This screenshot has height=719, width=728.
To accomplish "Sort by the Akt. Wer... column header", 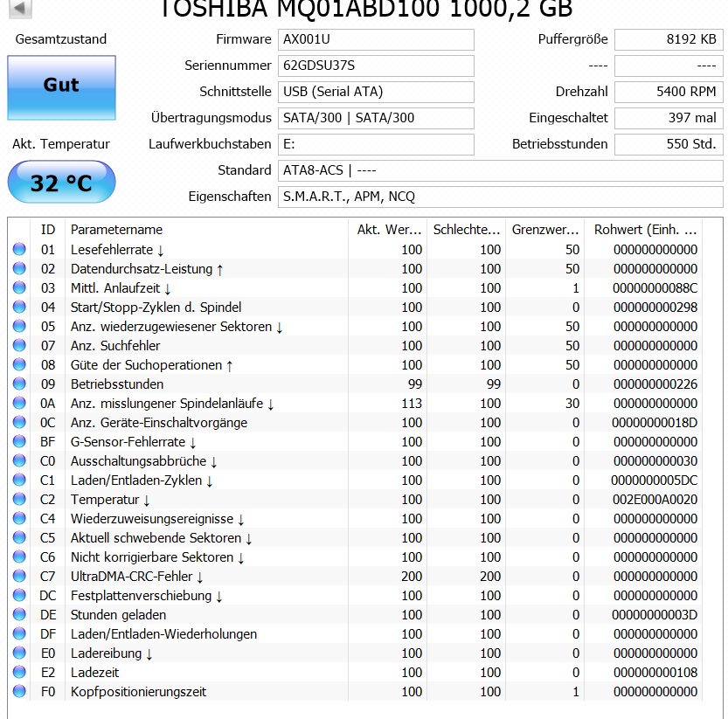I will coord(387,229).
